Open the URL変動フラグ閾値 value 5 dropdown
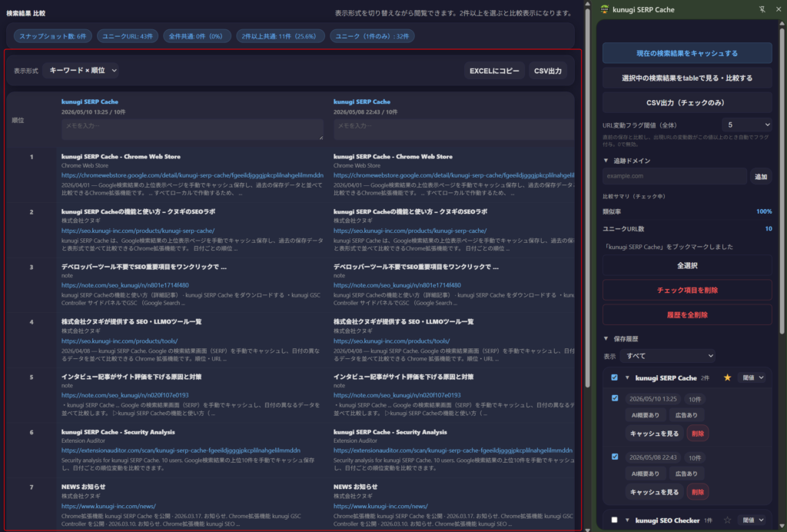This screenshot has height=532, width=787. click(x=747, y=125)
